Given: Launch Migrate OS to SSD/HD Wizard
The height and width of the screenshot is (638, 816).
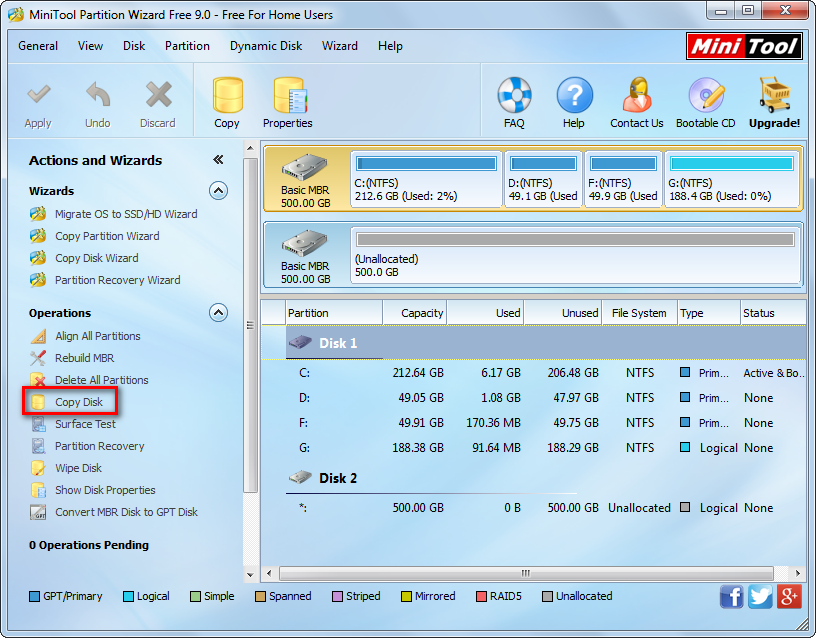Looking at the screenshot, I should [126, 214].
